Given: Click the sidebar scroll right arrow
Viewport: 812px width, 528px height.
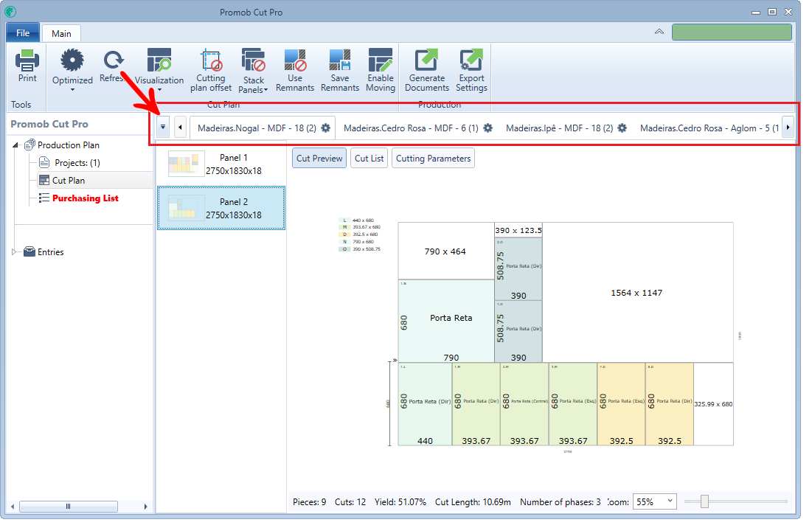Looking at the screenshot, I should (x=145, y=507).
